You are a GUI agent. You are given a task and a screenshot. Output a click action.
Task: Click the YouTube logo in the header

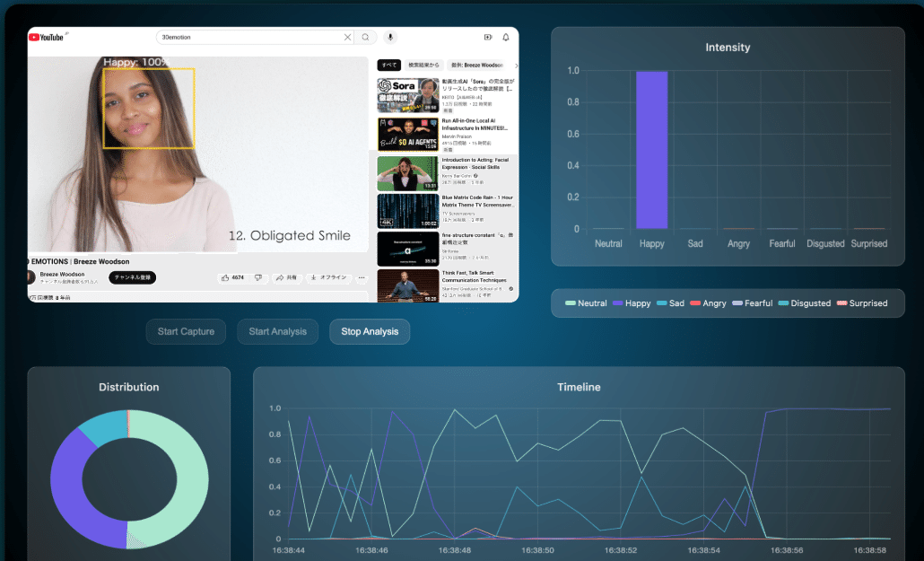(x=48, y=37)
